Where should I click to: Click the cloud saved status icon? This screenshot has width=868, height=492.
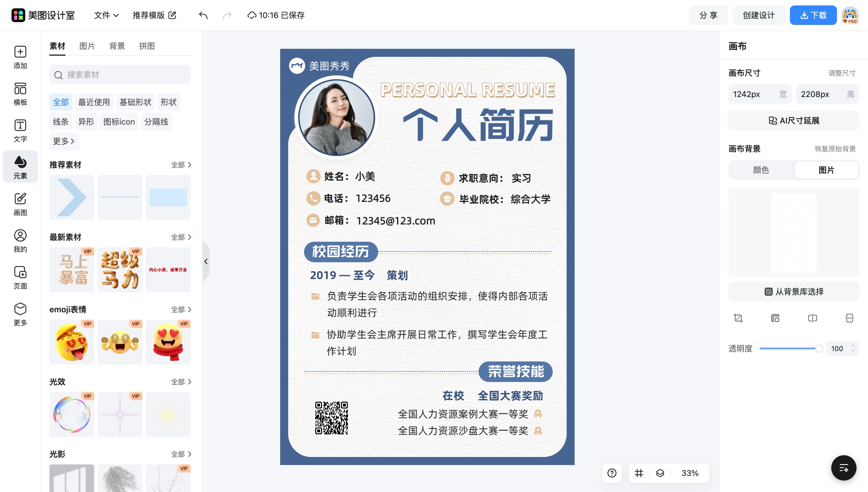tap(252, 15)
